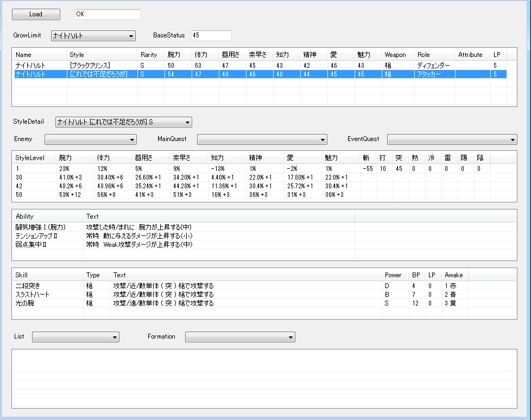Viewport: 531px width, 420px height.
Task: Click the Skill column header
Action: coord(47,275)
